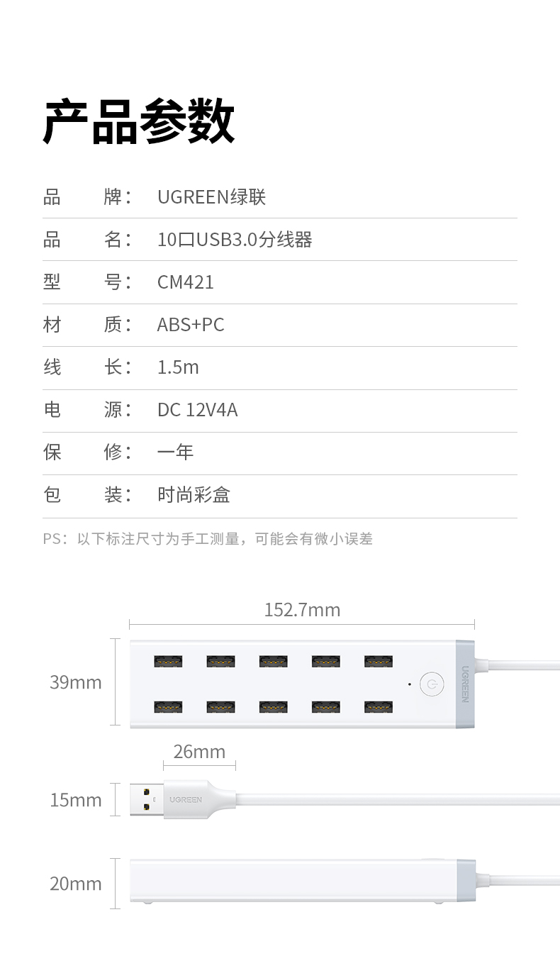Screen dimensions: 560x973
Task: Click the model number "CM421"
Action: [x=186, y=282]
